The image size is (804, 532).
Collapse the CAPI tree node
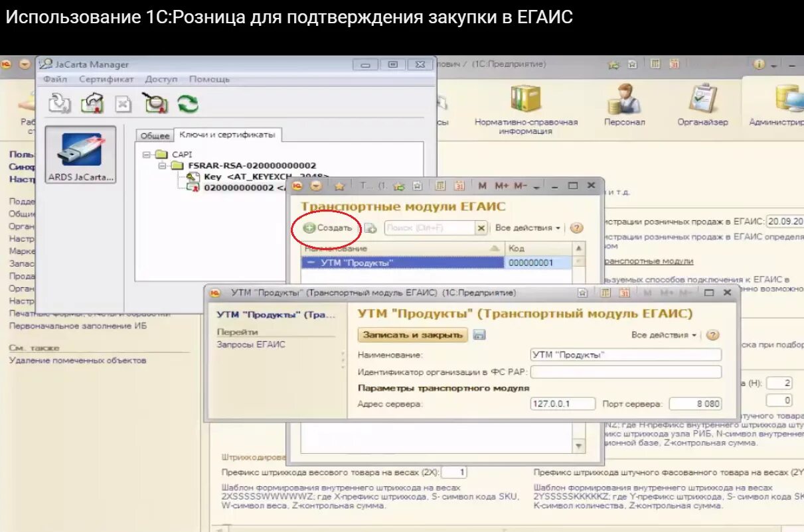click(x=146, y=154)
